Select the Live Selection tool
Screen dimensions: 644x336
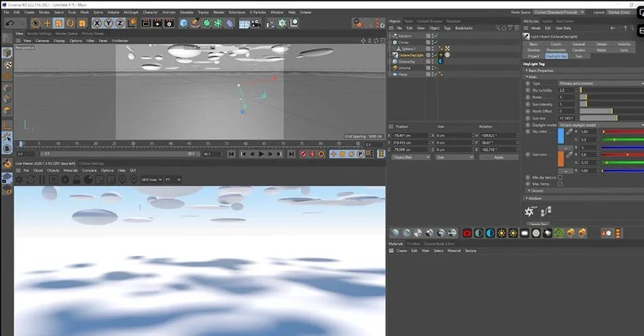pos(35,24)
